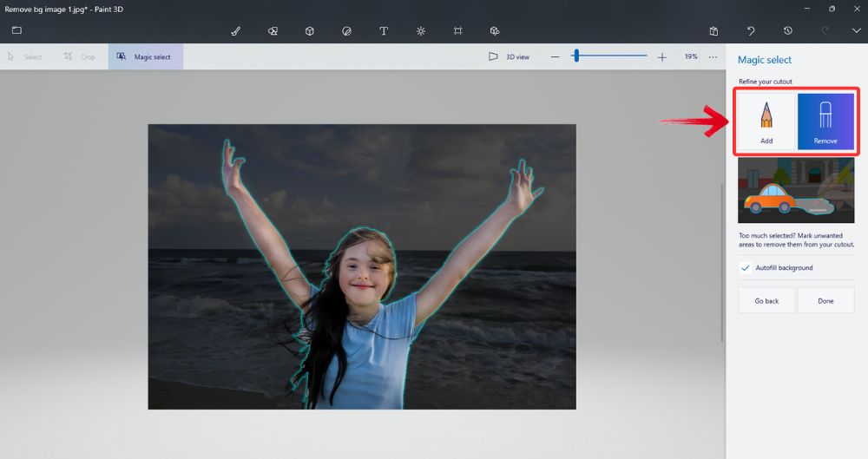Open the Menu folder icon
This screenshot has width=868, height=459.
coord(16,30)
